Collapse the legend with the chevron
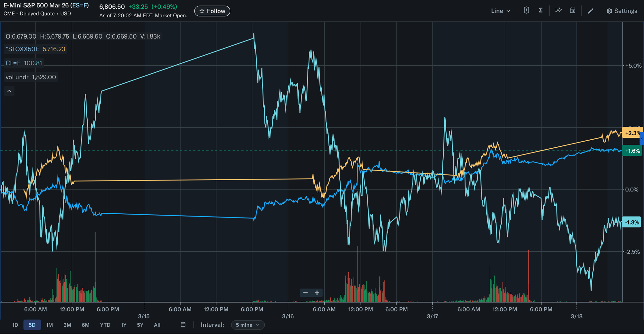Screen dimensions: 644x334 tap(9, 91)
